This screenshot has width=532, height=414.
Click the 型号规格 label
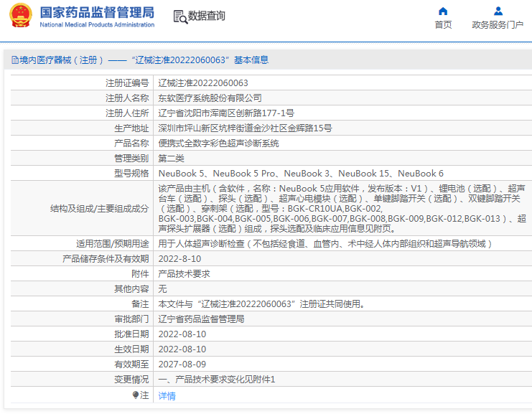coord(131,174)
